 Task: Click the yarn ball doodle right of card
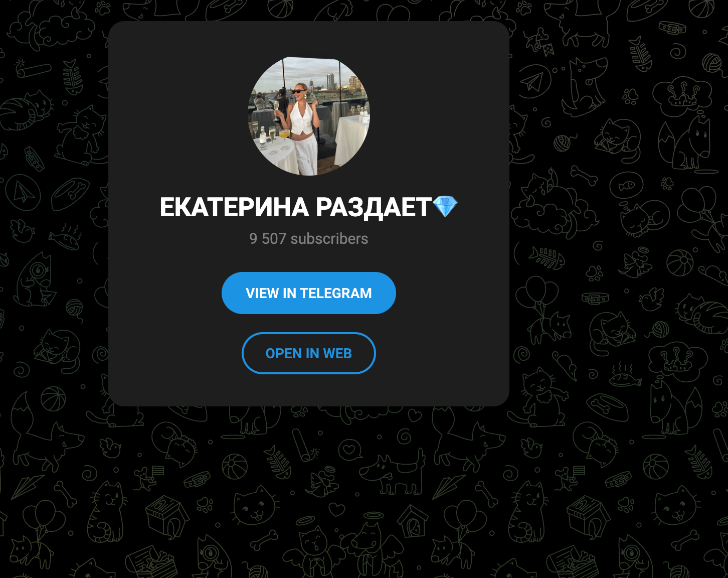(x=563, y=143)
